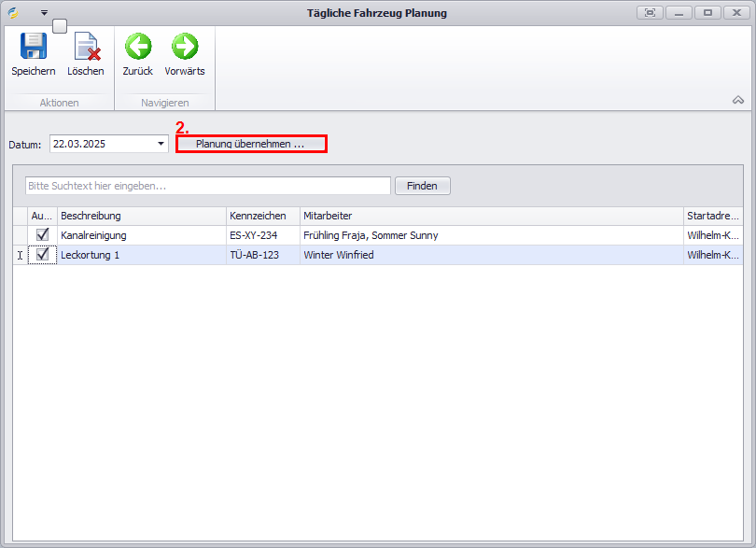Click the Mitarbeiter column header
Image resolution: width=756 pixels, height=548 pixels.
tap(491, 216)
